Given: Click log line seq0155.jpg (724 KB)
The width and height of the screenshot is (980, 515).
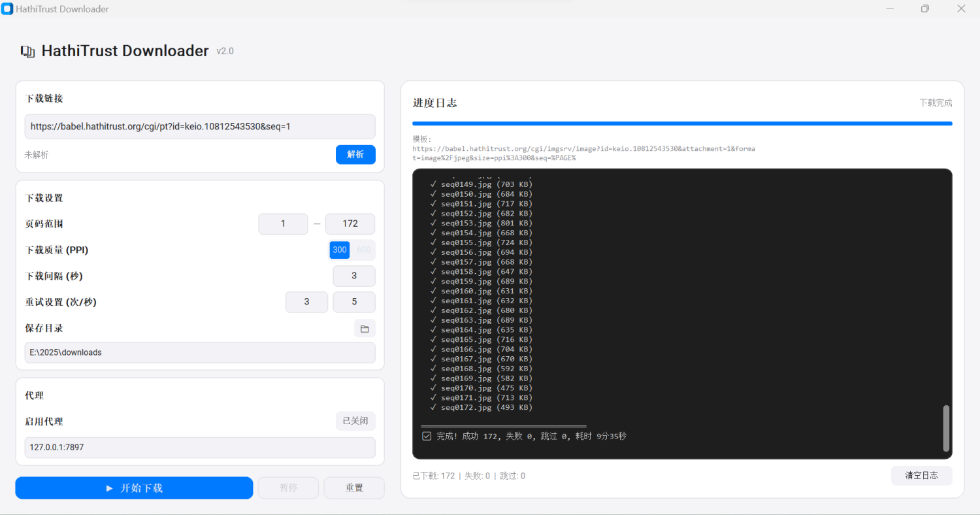Looking at the screenshot, I should tap(482, 242).
